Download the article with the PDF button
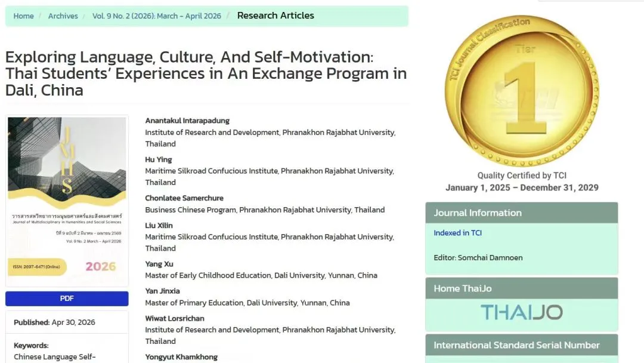644x363 pixels. pos(67,299)
